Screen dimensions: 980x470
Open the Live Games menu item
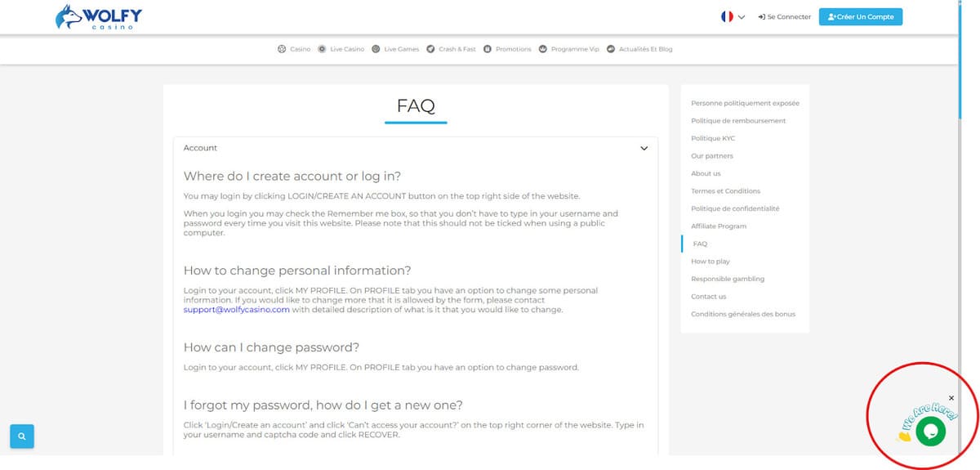[x=401, y=49]
